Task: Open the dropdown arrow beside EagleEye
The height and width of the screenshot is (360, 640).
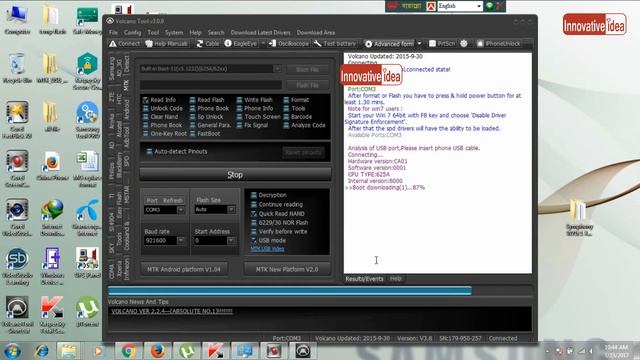Action: pyautogui.click(x=263, y=44)
